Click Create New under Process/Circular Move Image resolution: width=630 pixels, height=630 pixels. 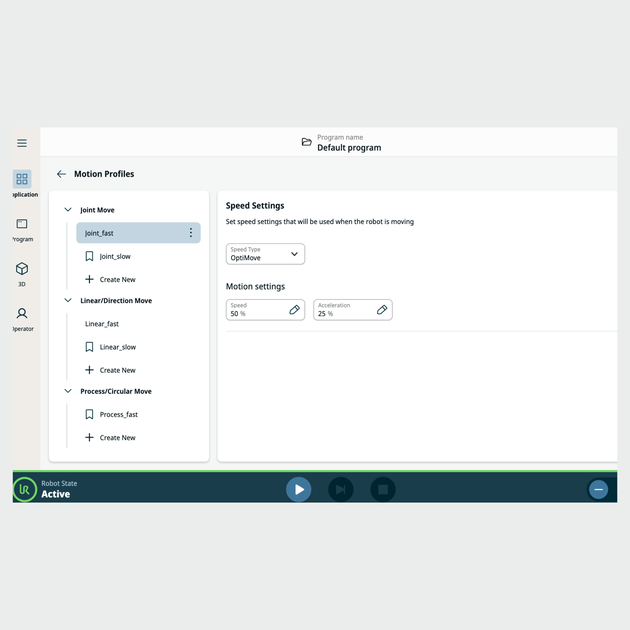click(117, 438)
